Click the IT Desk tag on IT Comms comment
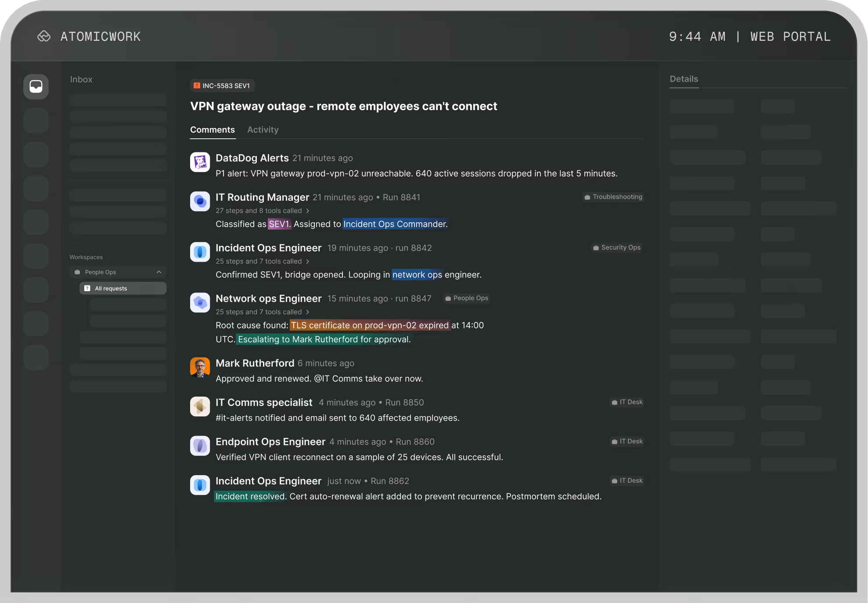The height and width of the screenshot is (603, 868). click(x=627, y=402)
